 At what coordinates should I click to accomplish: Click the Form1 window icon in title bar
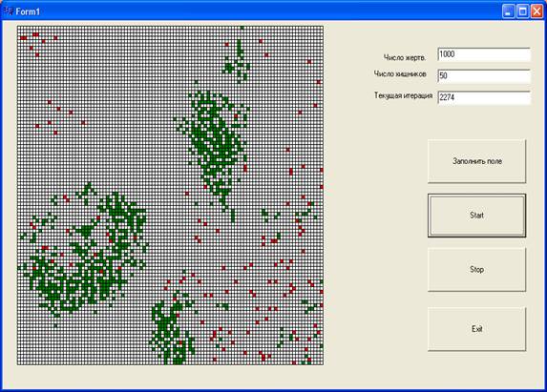tap(9, 11)
